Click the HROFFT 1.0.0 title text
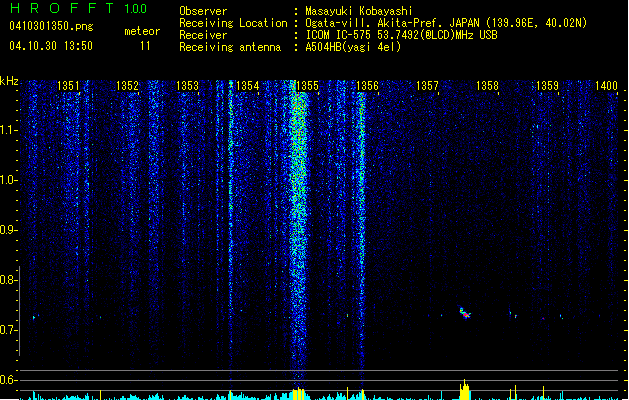 coord(79,8)
